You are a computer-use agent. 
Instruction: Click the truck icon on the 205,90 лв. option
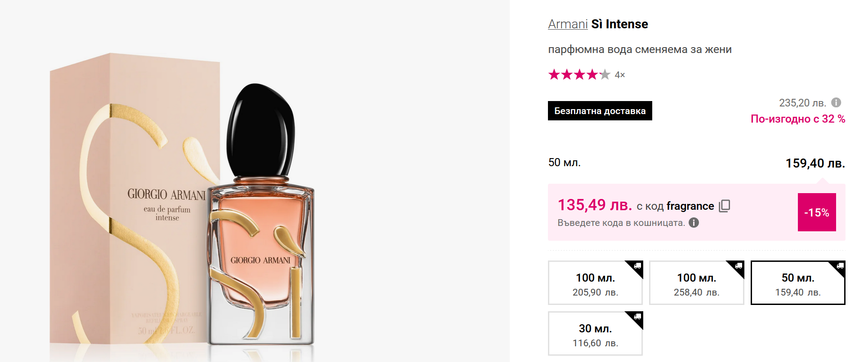pos(637,266)
